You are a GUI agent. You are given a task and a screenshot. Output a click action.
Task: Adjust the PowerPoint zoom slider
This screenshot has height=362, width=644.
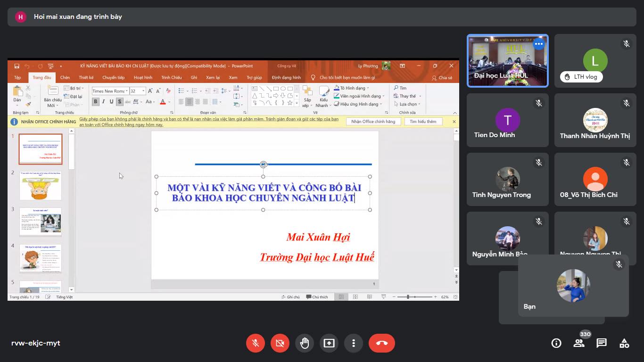click(x=408, y=297)
